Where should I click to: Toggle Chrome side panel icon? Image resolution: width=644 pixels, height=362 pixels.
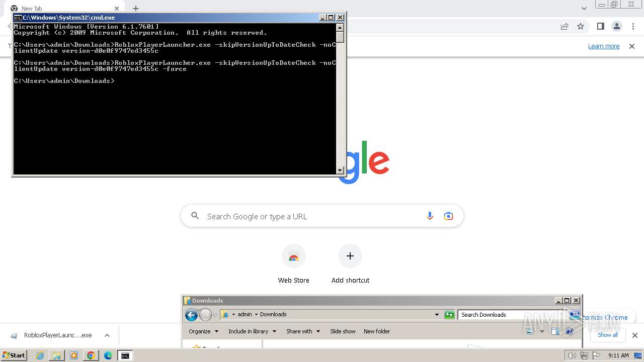pyautogui.click(x=600, y=26)
